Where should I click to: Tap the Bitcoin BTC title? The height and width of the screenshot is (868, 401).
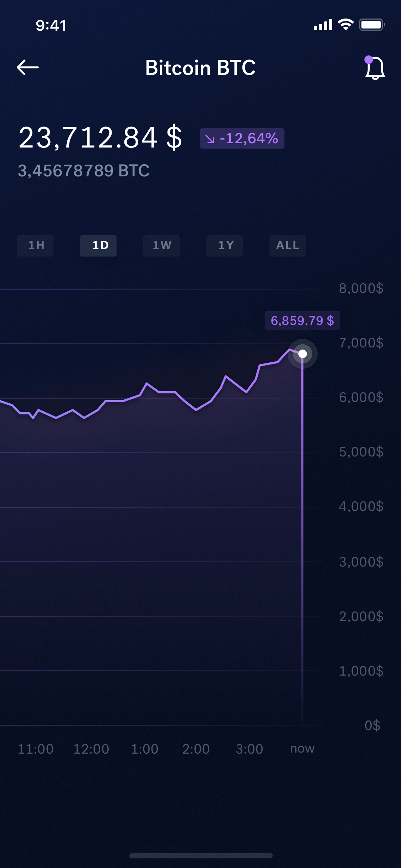[x=200, y=68]
